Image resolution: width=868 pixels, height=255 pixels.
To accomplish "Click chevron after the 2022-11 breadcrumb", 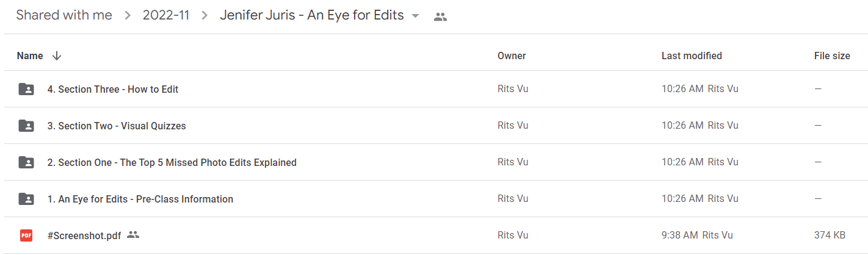I will [x=204, y=16].
